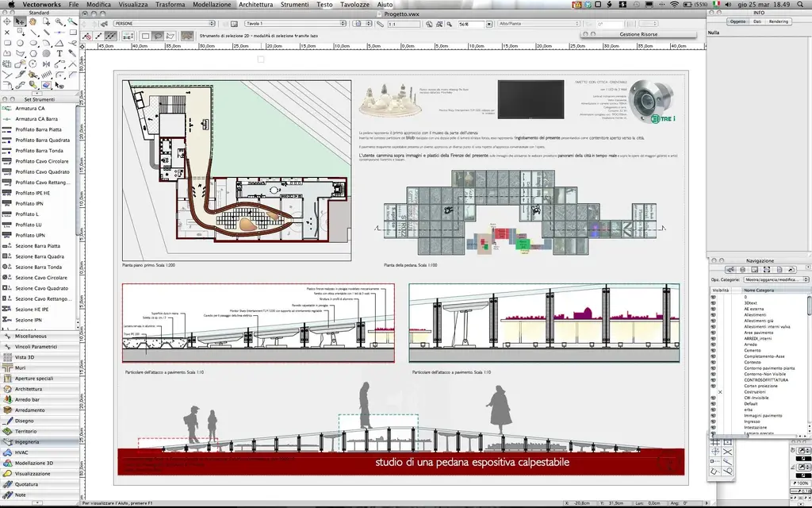Image resolution: width=812 pixels, height=508 pixels.
Task: Select the Triangle tool
Action: click(x=59, y=43)
